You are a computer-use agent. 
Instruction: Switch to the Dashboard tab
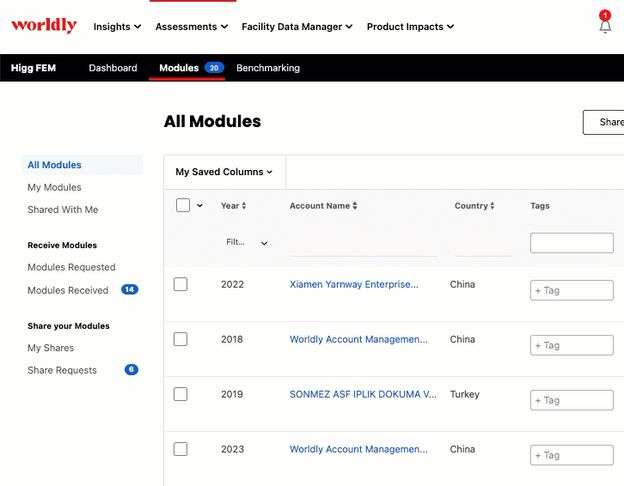[113, 68]
